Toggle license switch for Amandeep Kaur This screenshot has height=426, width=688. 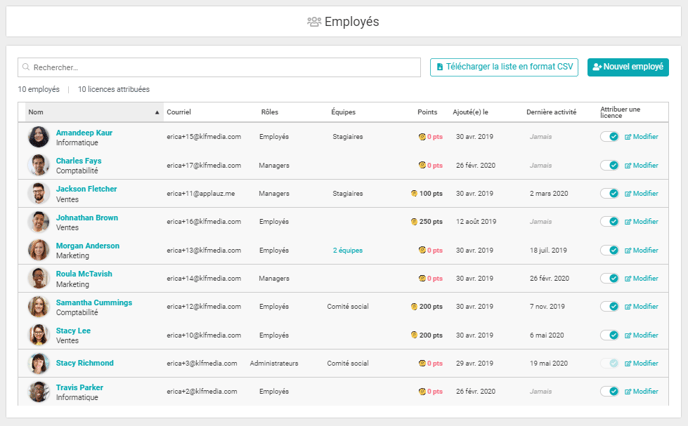click(x=609, y=137)
